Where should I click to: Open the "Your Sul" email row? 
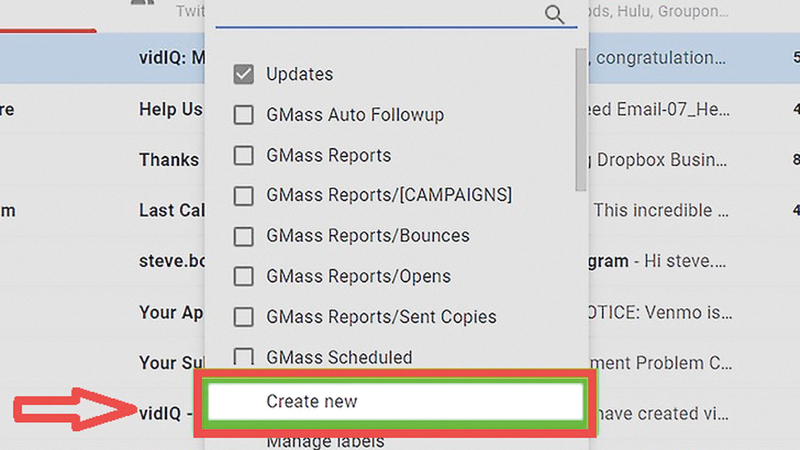click(x=171, y=363)
